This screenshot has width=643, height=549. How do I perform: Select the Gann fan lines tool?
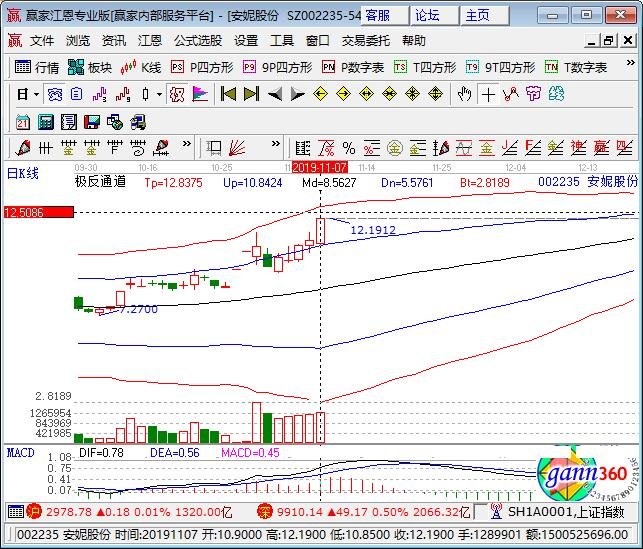click(237, 148)
